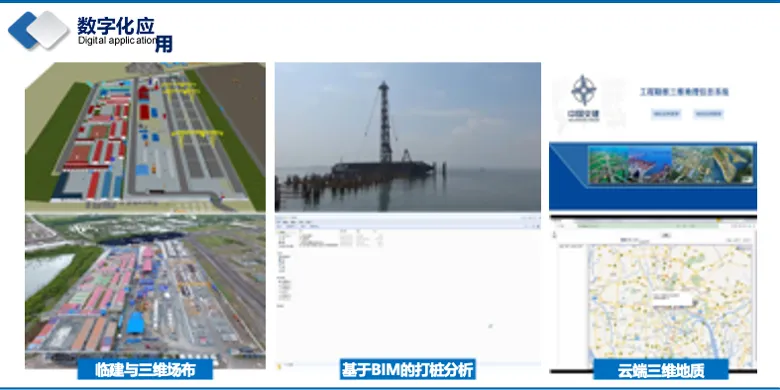Click the 云端三维地质 caption label
This screenshot has height=390, width=780.
click(661, 371)
